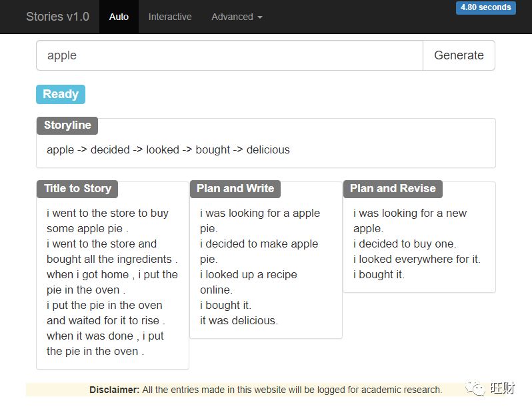Click the caret arrow beside Advanced
Viewport: 532px width, 411px height.
tap(259, 17)
